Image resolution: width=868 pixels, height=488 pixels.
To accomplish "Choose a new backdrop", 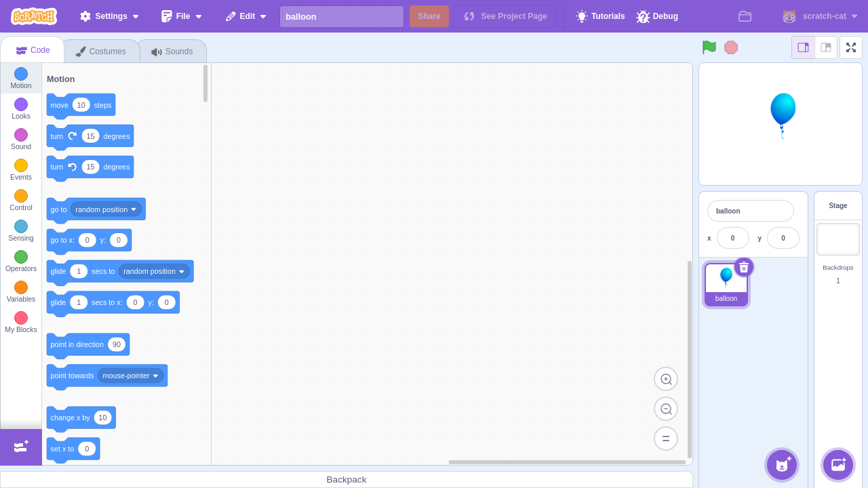I will click(x=838, y=465).
